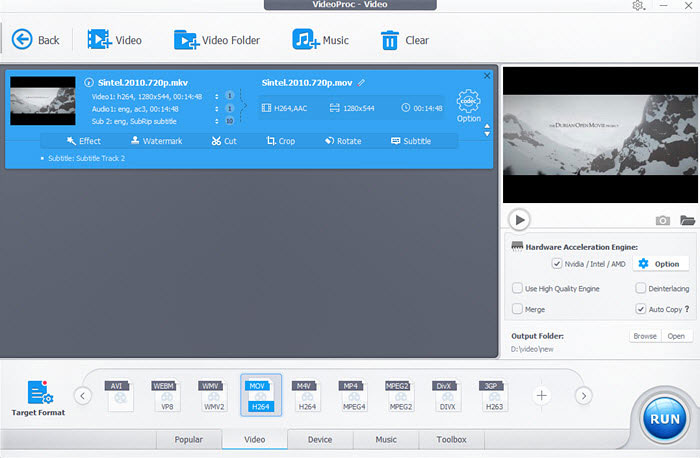Image resolution: width=700 pixels, height=458 pixels.
Task: Play the video preview
Action: pos(519,220)
